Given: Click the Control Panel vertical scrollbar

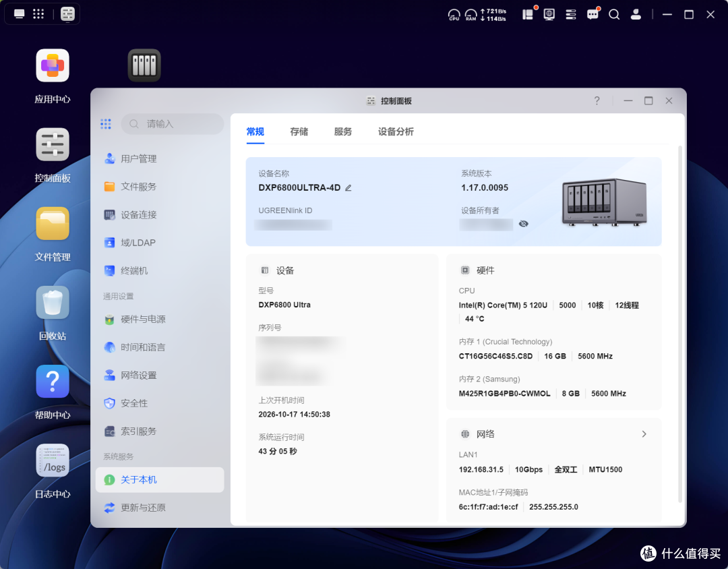Looking at the screenshot, I should point(680,324).
